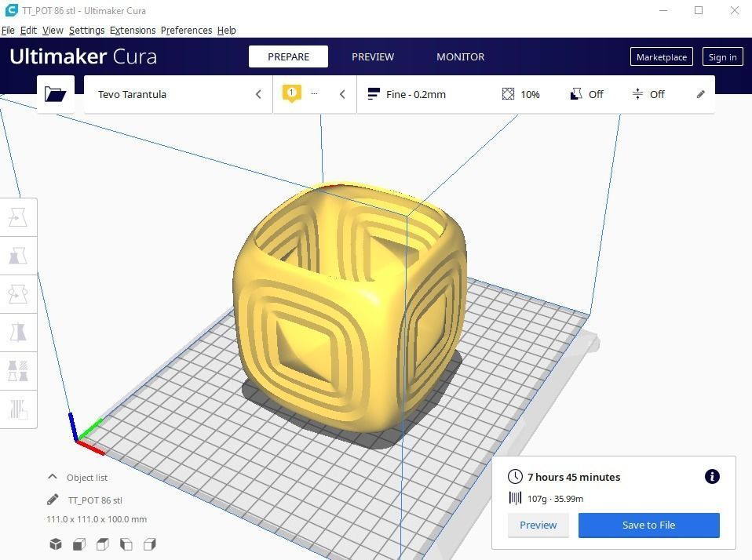This screenshot has width=752, height=560.
Task: Switch to left side view cube icon
Action: tap(126, 544)
